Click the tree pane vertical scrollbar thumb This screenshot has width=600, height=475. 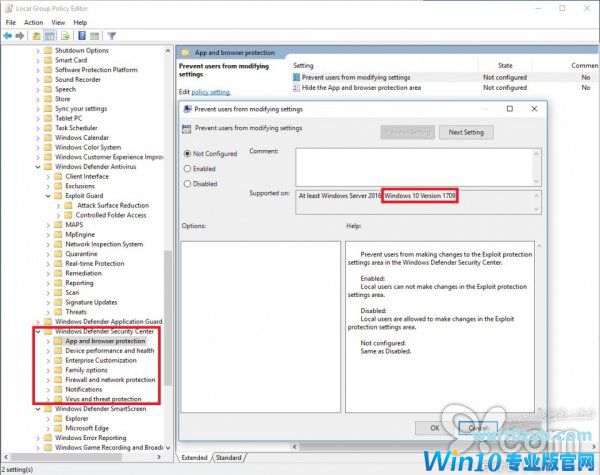click(x=168, y=318)
